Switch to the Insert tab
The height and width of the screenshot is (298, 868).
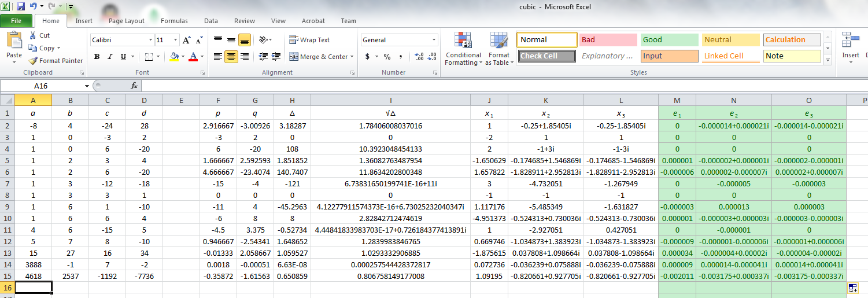pyautogui.click(x=84, y=21)
